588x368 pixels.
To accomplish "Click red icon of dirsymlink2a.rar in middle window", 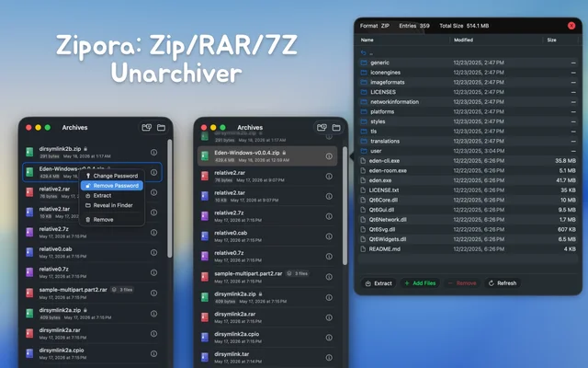I will [204, 317].
